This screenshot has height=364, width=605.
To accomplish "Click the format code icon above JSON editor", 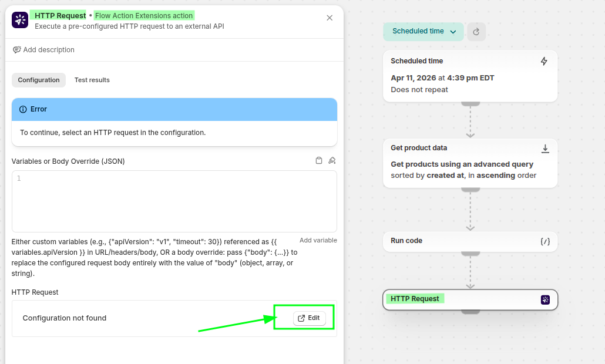I will tap(332, 161).
